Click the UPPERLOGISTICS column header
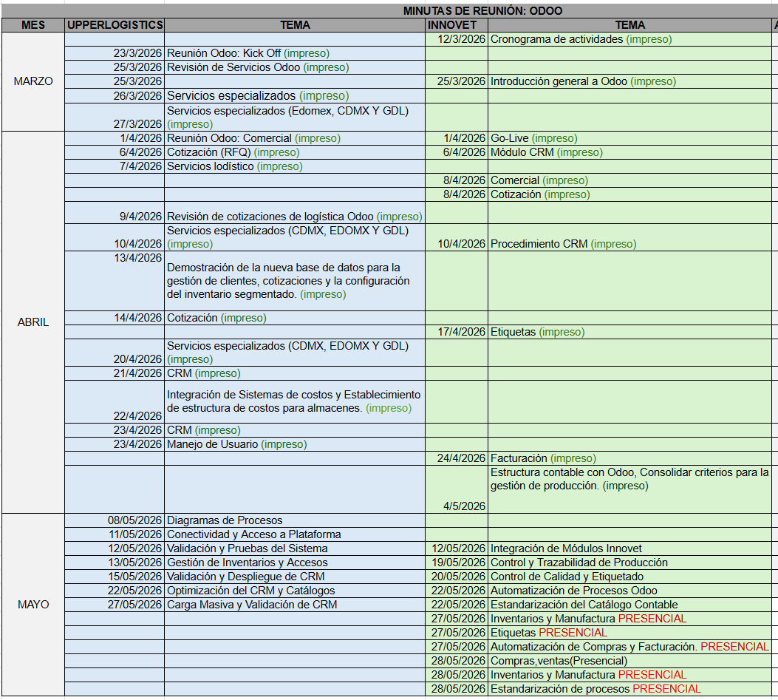Image resolution: width=778 pixels, height=700 pixels. coord(115,25)
